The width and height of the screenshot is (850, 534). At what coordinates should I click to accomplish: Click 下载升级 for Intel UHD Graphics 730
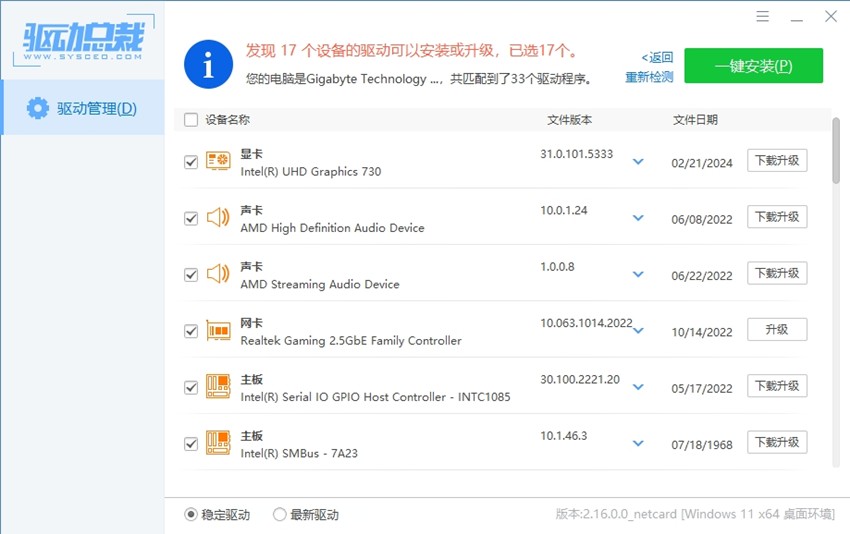(x=777, y=160)
